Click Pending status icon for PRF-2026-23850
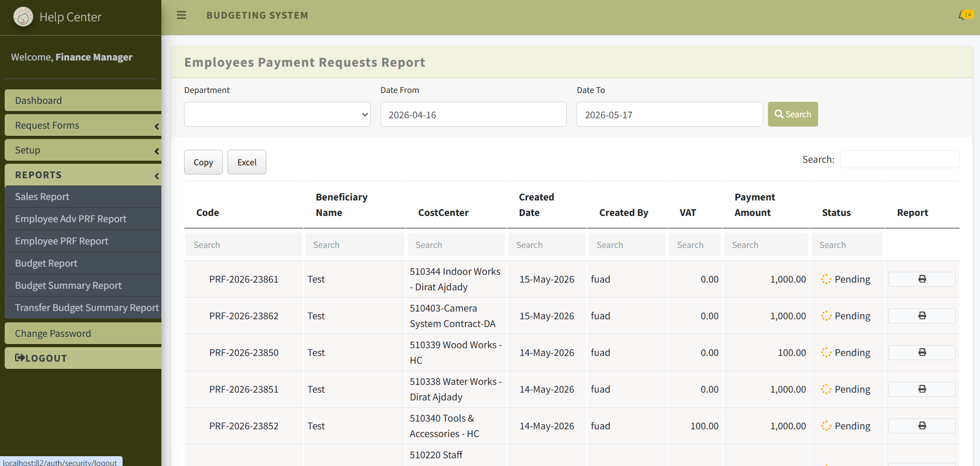 (826, 352)
